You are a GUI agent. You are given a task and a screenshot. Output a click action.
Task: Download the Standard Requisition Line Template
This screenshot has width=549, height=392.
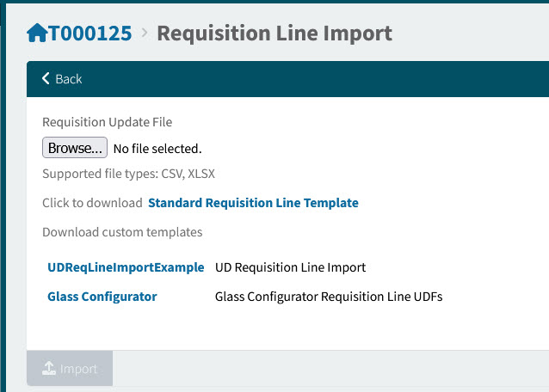tap(253, 203)
